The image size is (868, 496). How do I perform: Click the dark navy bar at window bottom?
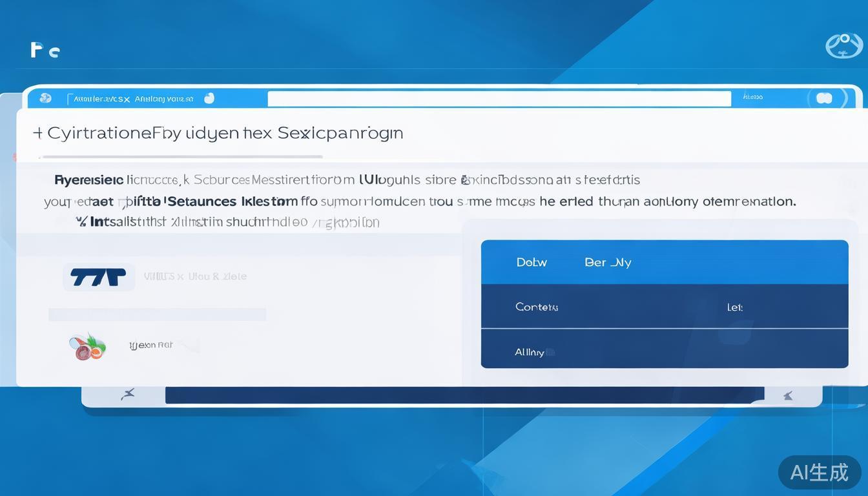point(464,395)
